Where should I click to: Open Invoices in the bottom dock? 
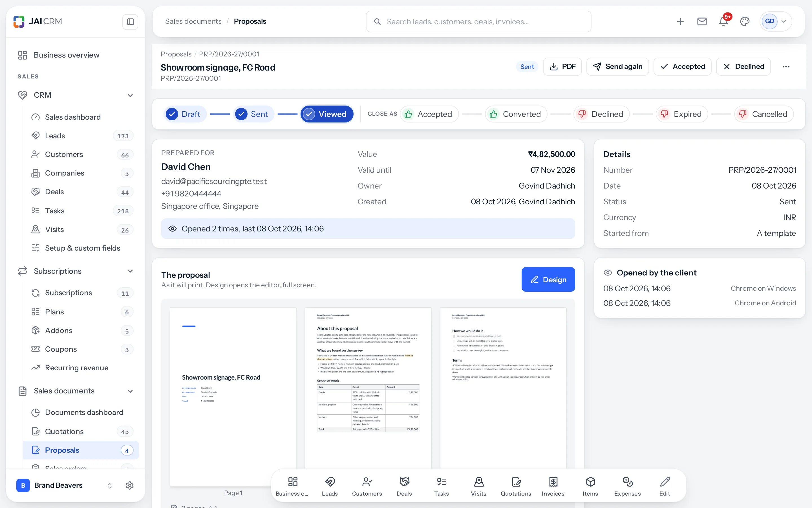[553, 486]
